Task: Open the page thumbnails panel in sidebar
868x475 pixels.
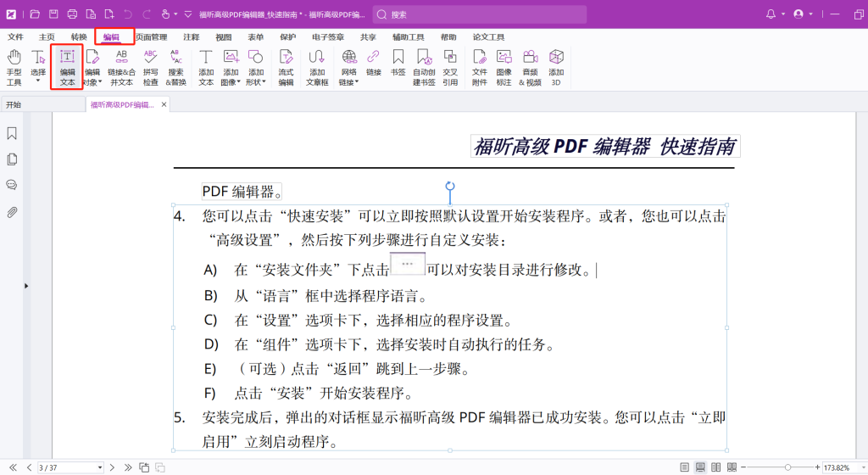Action: [12, 159]
